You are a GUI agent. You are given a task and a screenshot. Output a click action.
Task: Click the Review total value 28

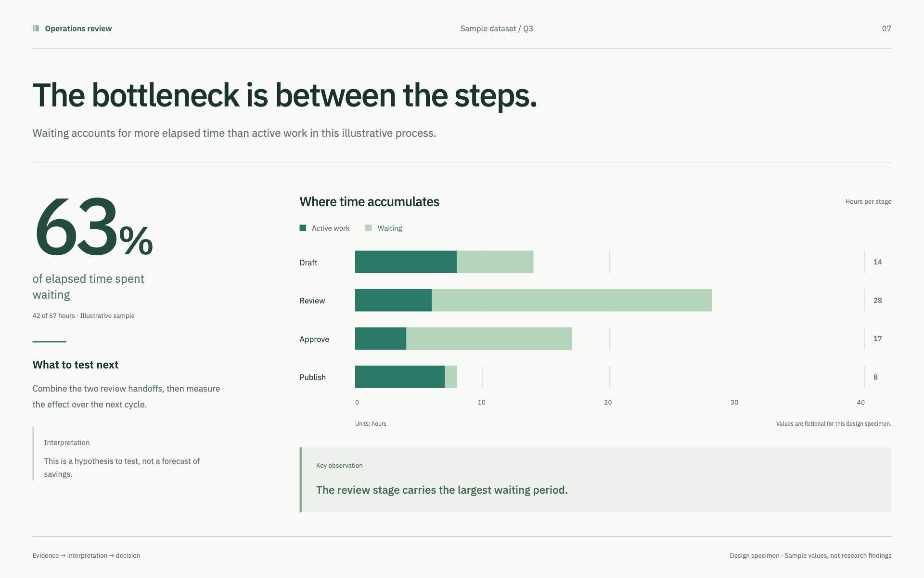pos(878,301)
